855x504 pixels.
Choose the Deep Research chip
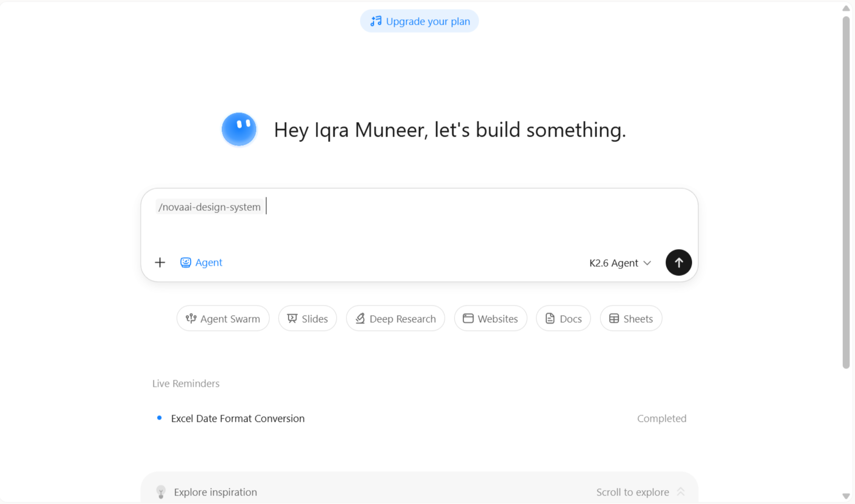click(395, 318)
